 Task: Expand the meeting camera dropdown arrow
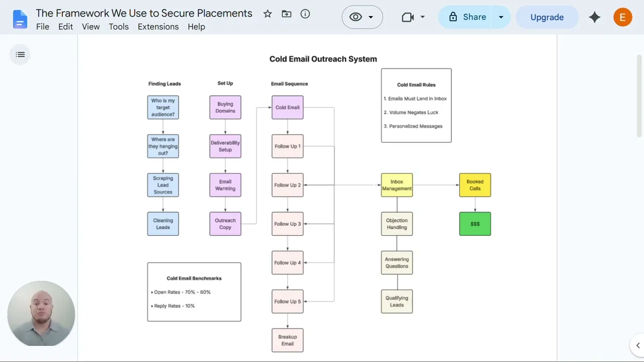(x=422, y=17)
